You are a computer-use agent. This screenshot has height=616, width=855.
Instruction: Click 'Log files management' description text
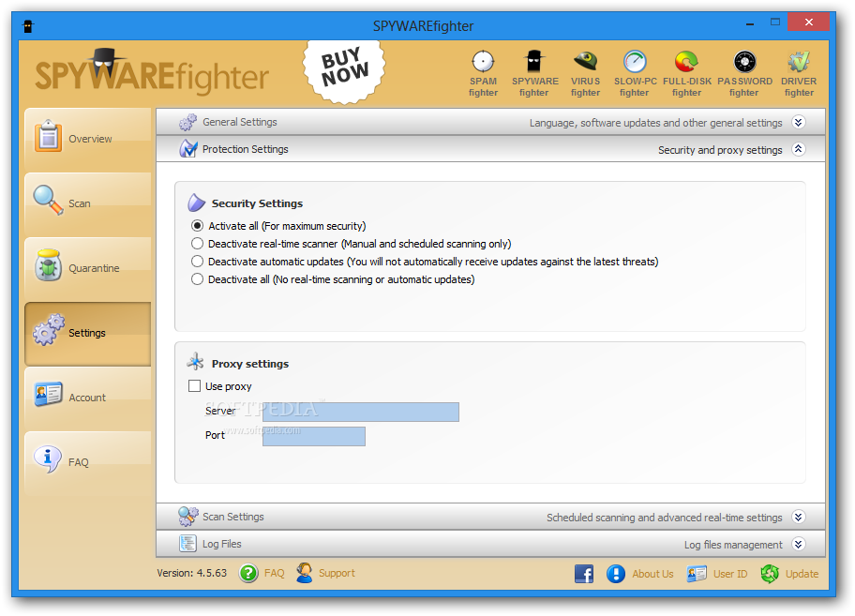(x=733, y=545)
